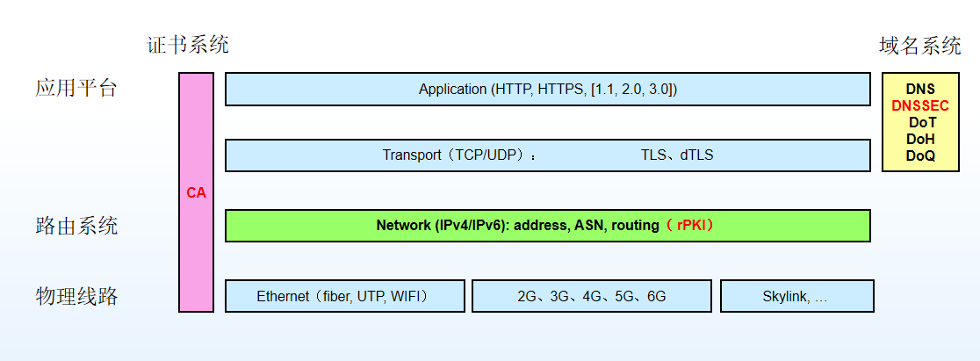
Task: Click the yellow DNS box
Action: click(920, 122)
